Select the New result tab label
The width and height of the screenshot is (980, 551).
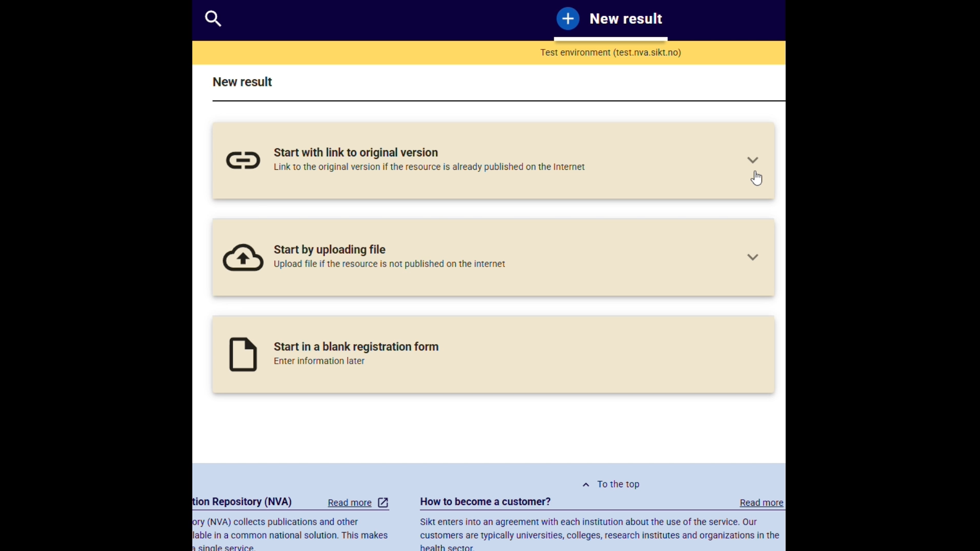click(x=626, y=19)
